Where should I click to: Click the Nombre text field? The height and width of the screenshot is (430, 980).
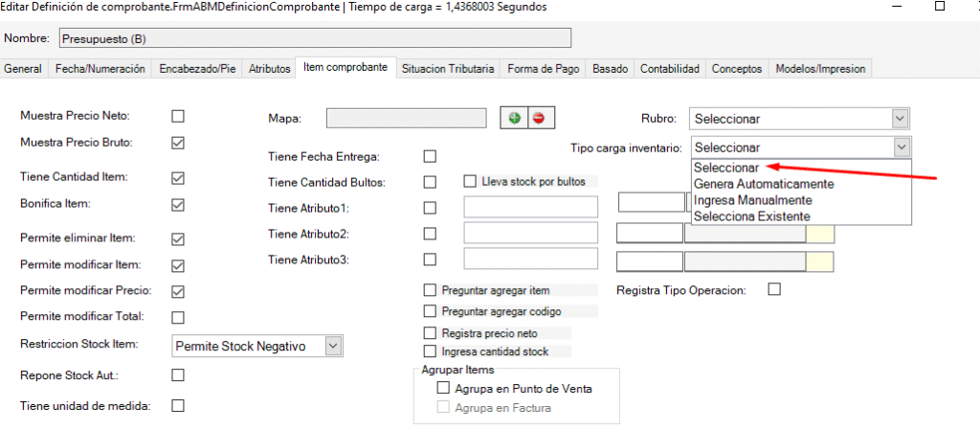pos(314,39)
